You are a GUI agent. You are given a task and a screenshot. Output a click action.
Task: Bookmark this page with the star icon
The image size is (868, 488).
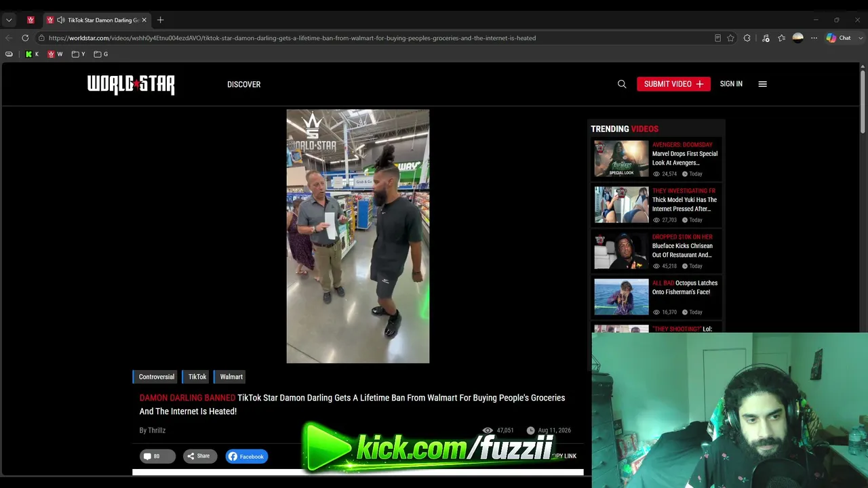[730, 38]
